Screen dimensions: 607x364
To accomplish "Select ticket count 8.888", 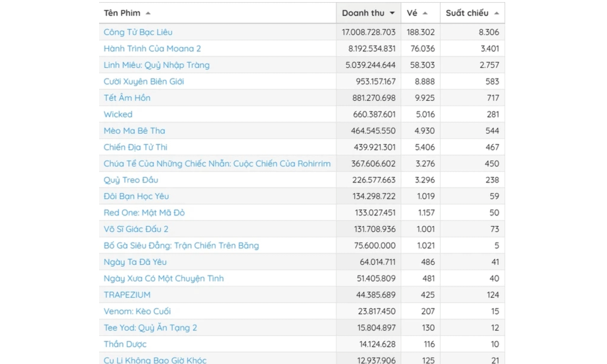I will tap(425, 81).
